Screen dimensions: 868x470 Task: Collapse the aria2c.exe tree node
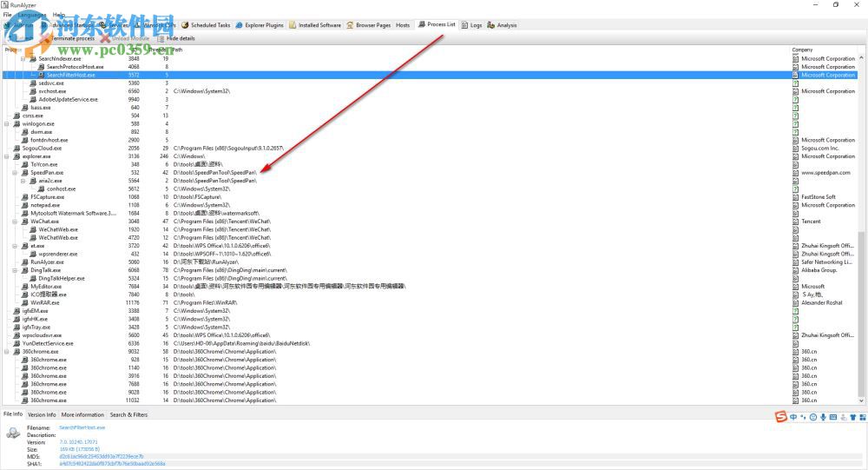click(x=23, y=181)
